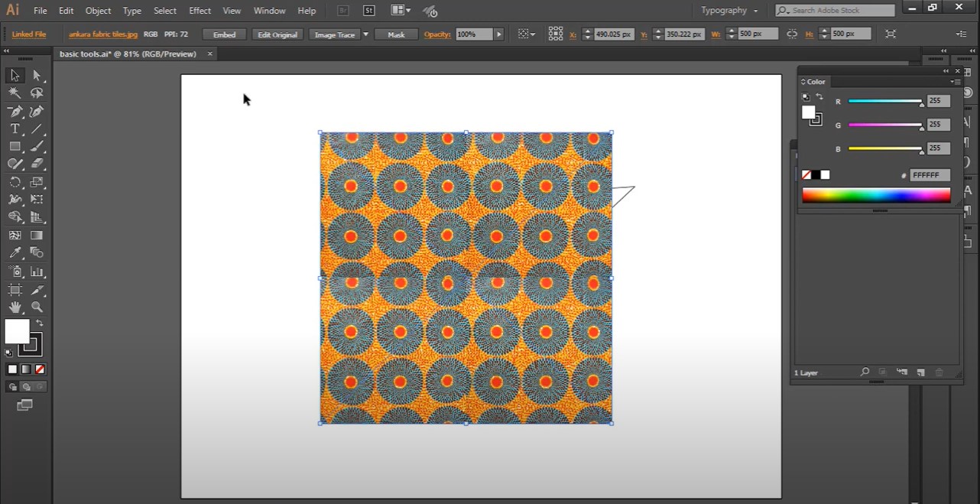Select the Zoom tool in toolbox
Image resolution: width=980 pixels, height=504 pixels.
point(37,307)
